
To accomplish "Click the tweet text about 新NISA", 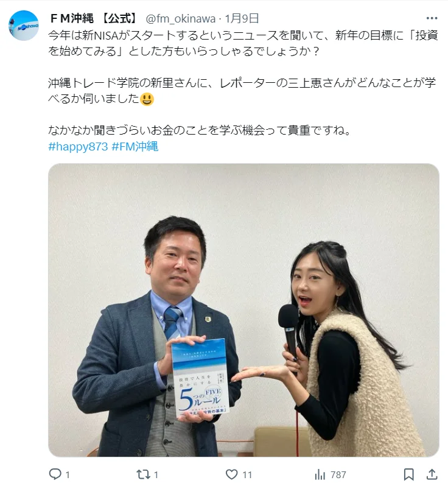I will (x=243, y=43).
